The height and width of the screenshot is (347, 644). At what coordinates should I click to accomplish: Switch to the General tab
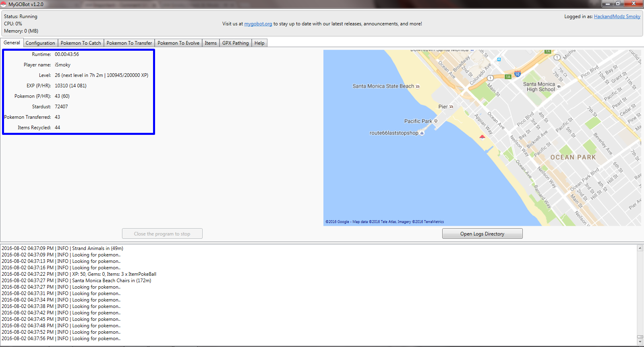(12, 43)
